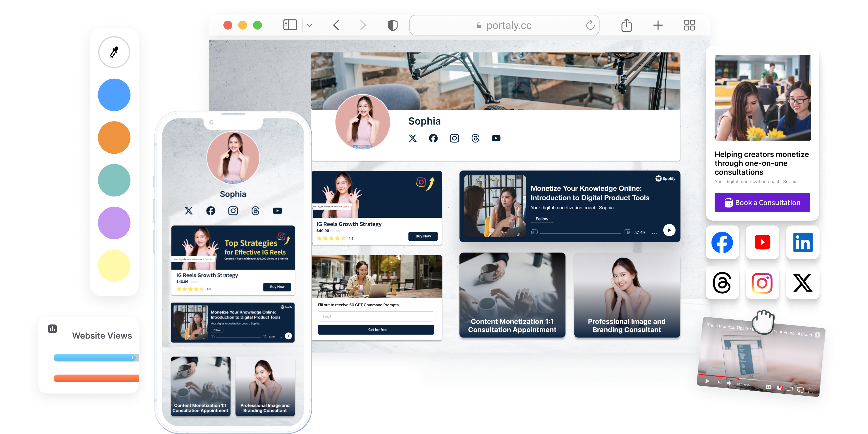Click the portaly.cc address bar
Screen dimensions: 868x434
pyautogui.click(x=504, y=25)
